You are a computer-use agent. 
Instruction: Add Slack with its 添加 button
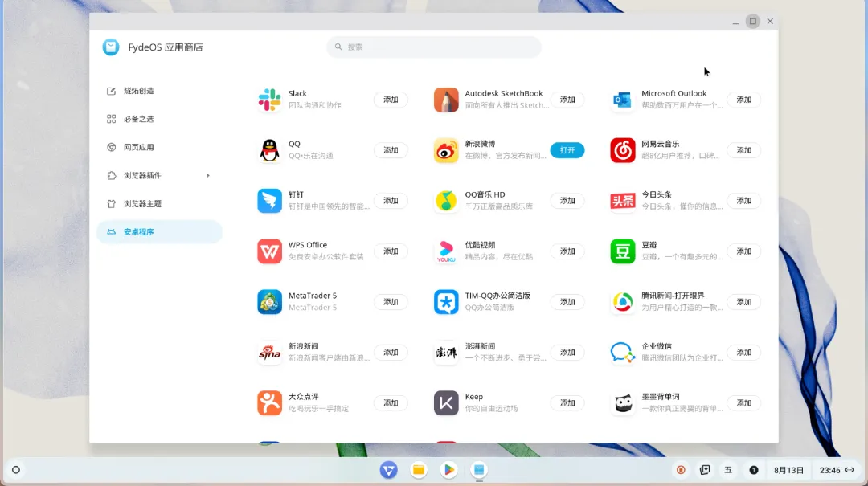[391, 100]
